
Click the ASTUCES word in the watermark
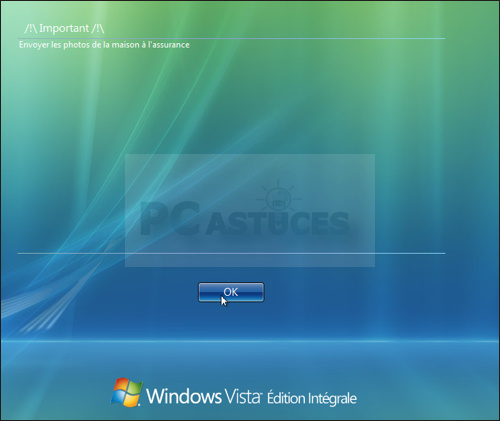coord(277,222)
